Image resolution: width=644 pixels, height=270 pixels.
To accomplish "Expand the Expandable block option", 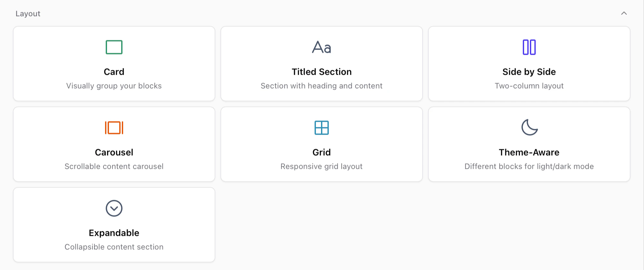I will pos(114,224).
